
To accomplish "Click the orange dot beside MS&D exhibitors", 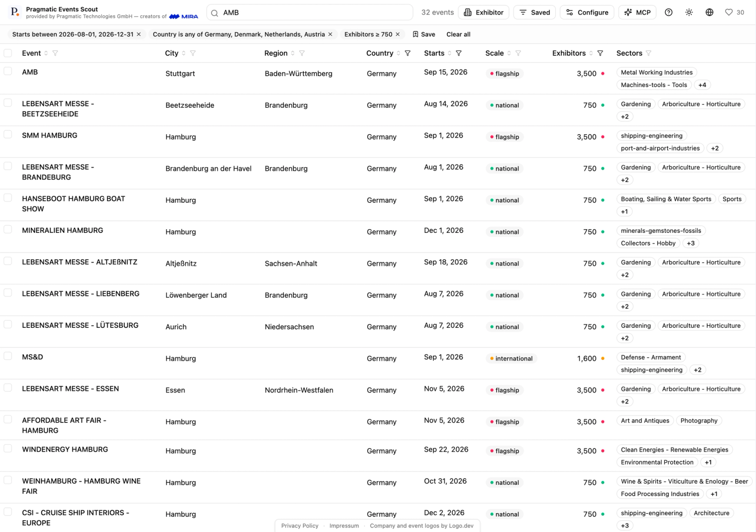I will coord(603,359).
